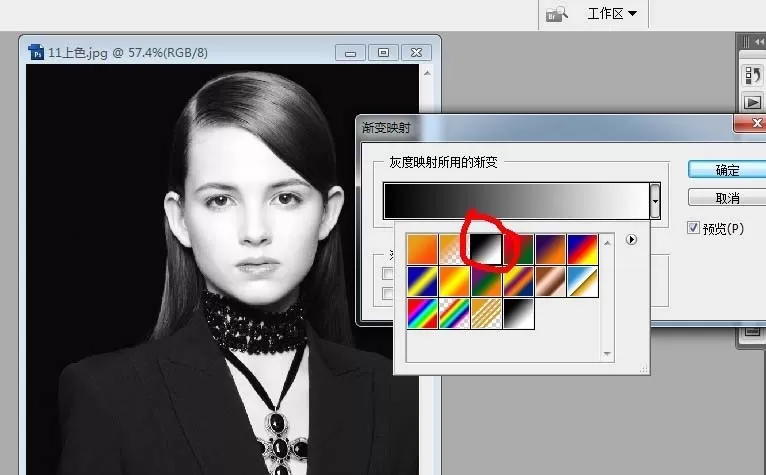Choose the full spectrum rainbow gradient preset

point(422,314)
